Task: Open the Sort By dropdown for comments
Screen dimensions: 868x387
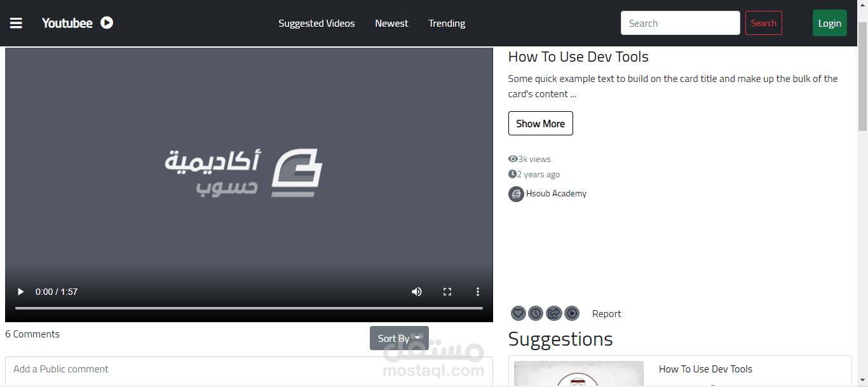Action: [x=399, y=338]
